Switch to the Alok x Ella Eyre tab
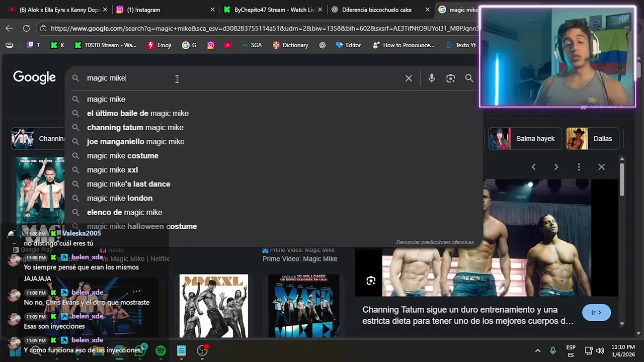The height and width of the screenshot is (362, 644). pyautogui.click(x=58, y=10)
